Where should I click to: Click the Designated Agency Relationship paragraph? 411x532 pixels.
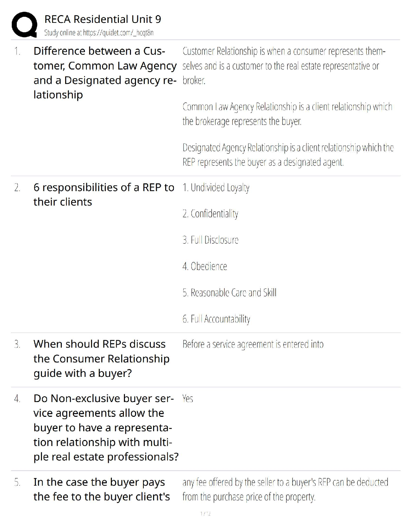tap(288, 155)
